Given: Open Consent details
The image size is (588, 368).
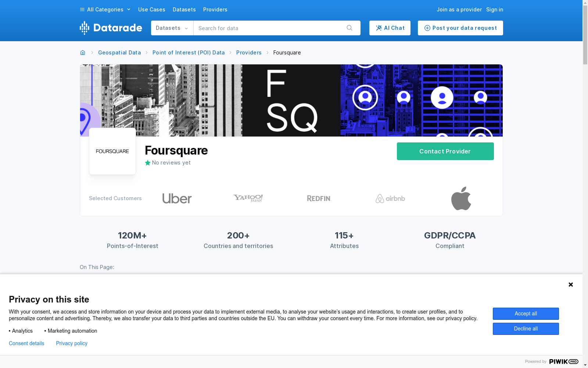Looking at the screenshot, I should point(26,343).
